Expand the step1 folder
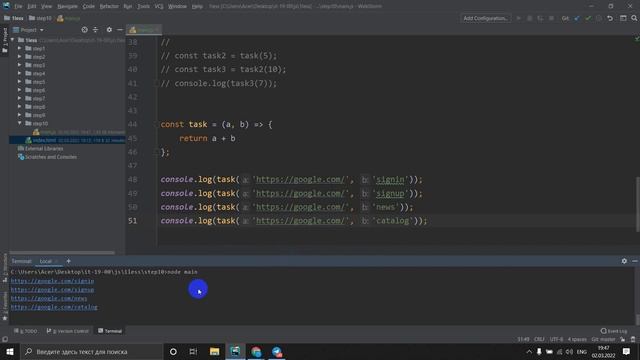The height and width of the screenshot is (360, 640). [20, 48]
